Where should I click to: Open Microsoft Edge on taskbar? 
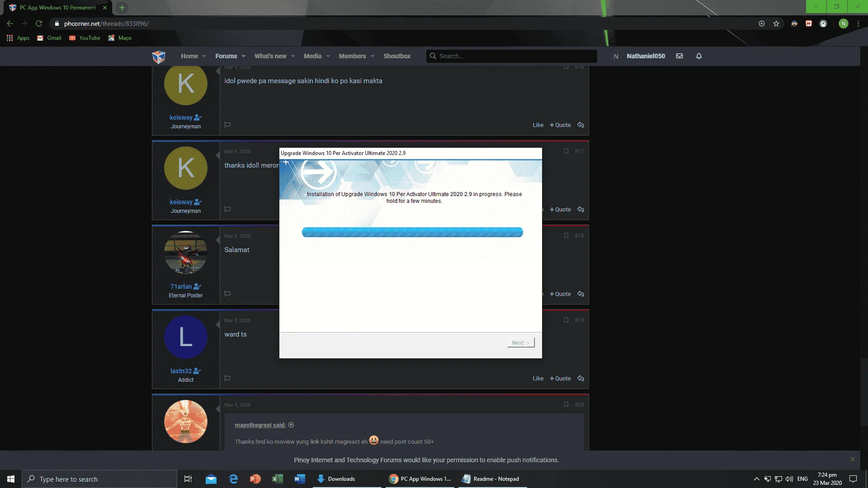click(233, 479)
